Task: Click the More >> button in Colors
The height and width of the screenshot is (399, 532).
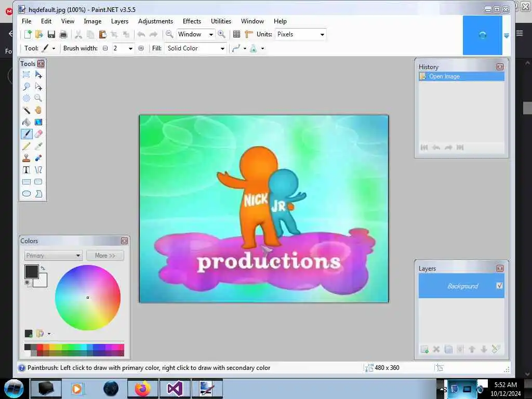Action: 105,256
